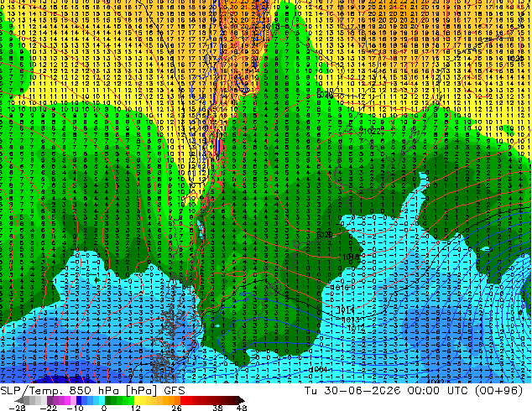
Task: Click the -22 label on the temperature scale
Action: click(x=48, y=408)
